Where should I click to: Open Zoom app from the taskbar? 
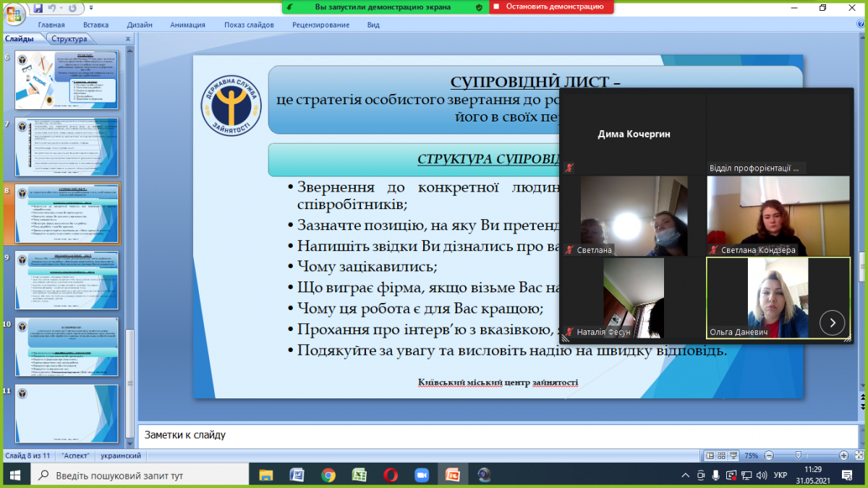pyautogui.click(x=421, y=475)
